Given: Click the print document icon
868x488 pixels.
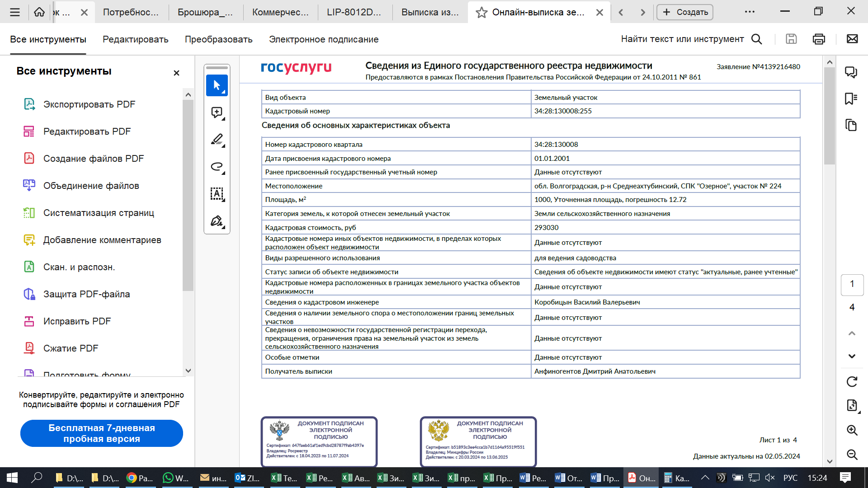Looking at the screenshot, I should point(819,39).
